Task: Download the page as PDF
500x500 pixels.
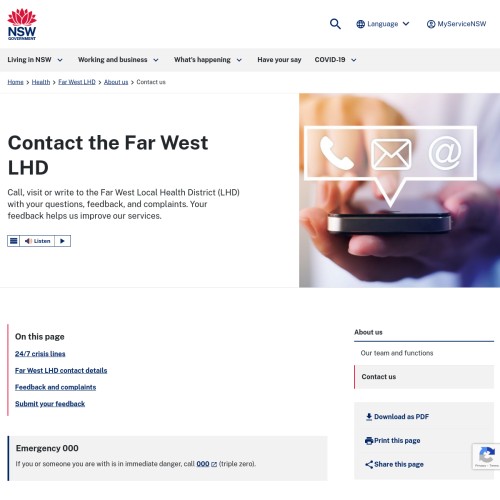Action: click(397, 417)
